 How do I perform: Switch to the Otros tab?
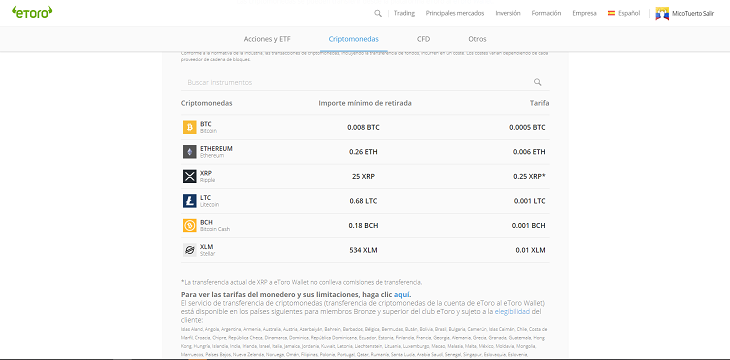coord(477,39)
